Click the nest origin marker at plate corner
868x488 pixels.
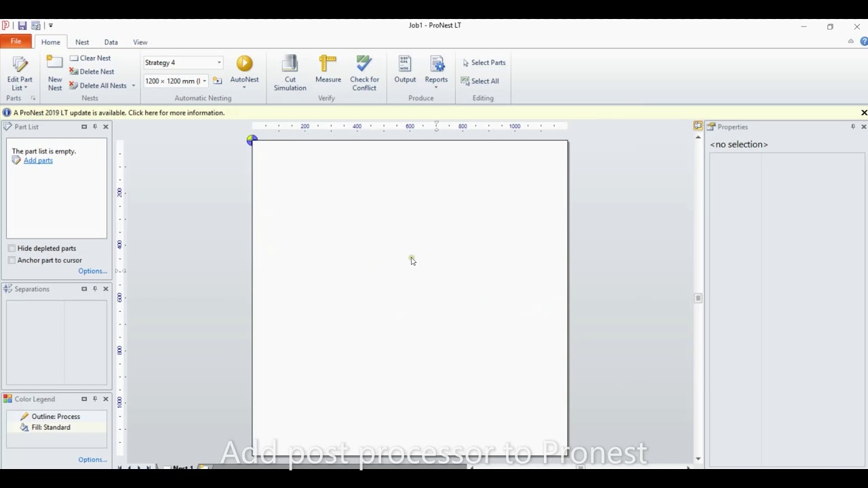(252, 140)
